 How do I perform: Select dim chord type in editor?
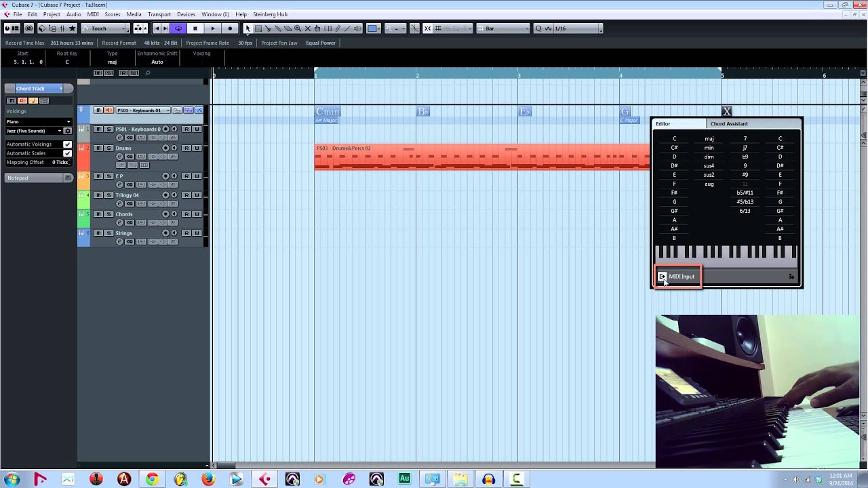coord(709,157)
